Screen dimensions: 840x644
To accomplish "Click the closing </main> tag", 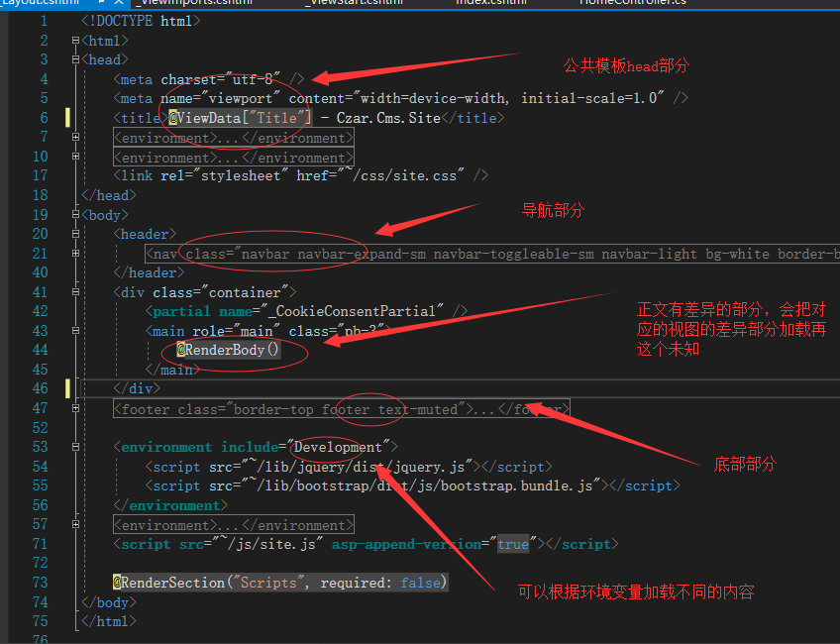I will pyautogui.click(x=173, y=370).
